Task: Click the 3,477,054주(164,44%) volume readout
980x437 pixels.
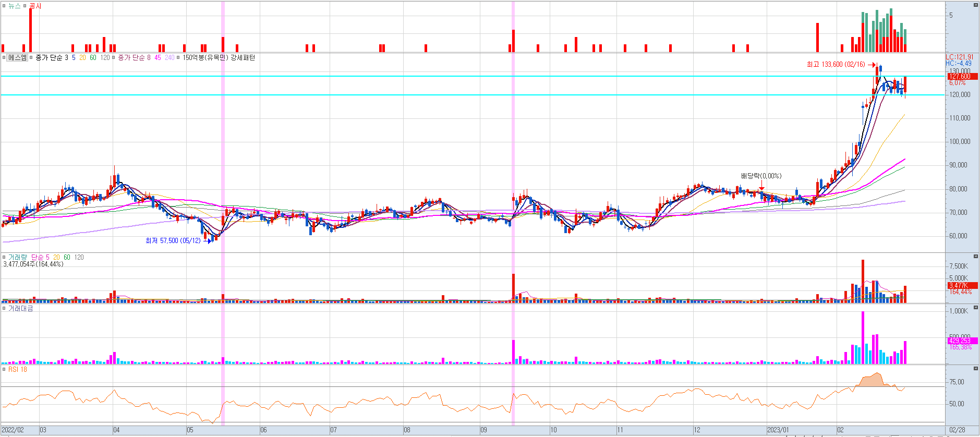Action: pos(33,264)
